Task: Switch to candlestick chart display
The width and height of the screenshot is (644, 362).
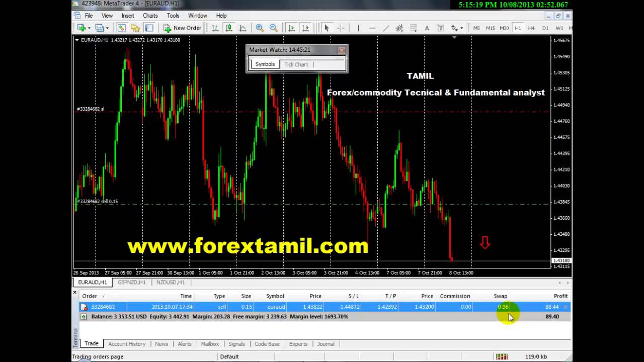Action: [229, 28]
